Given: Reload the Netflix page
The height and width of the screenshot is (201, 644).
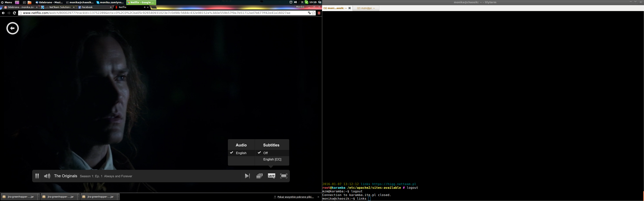Looking at the screenshot, I should click(15, 13).
